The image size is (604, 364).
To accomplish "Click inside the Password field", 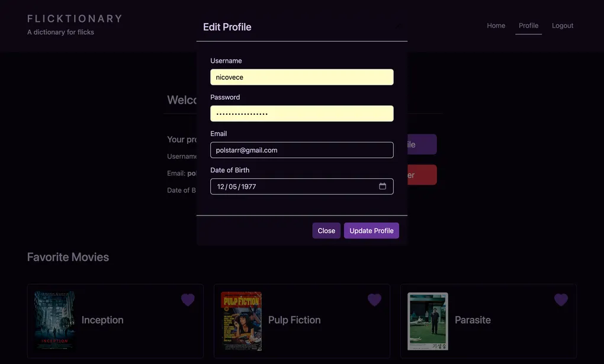I will click(x=301, y=113).
